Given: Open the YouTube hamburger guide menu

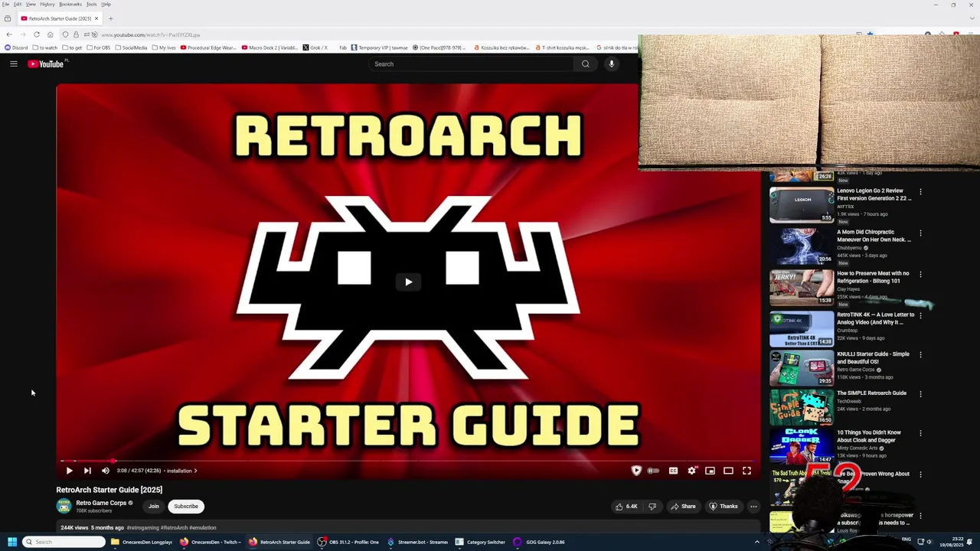Looking at the screenshot, I should 14,64.
